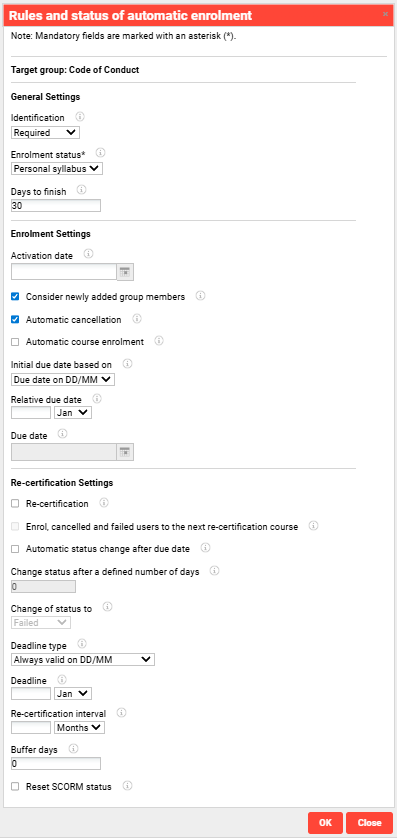Click the Due date text field
The image size is (397, 838).
coord(64,452)
